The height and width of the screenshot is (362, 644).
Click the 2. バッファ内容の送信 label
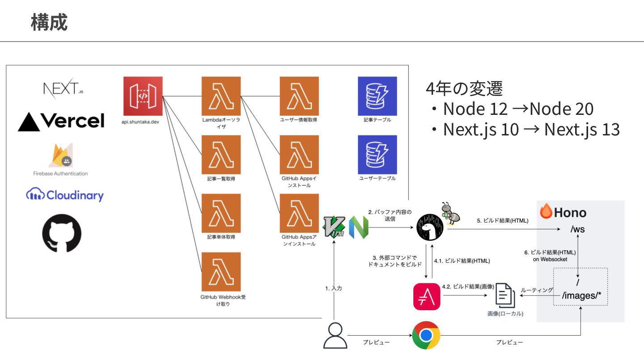click(389, 215)
